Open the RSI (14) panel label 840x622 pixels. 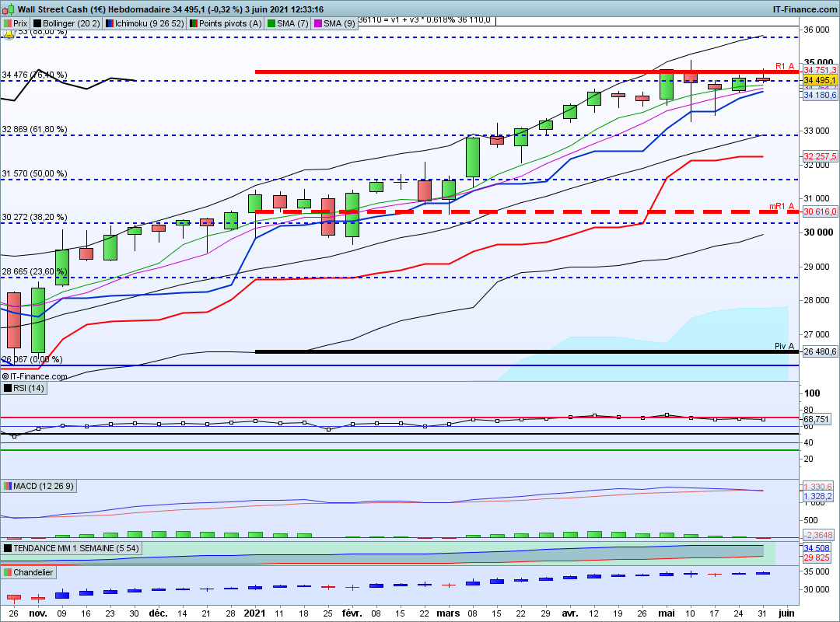tap(24, 388)
